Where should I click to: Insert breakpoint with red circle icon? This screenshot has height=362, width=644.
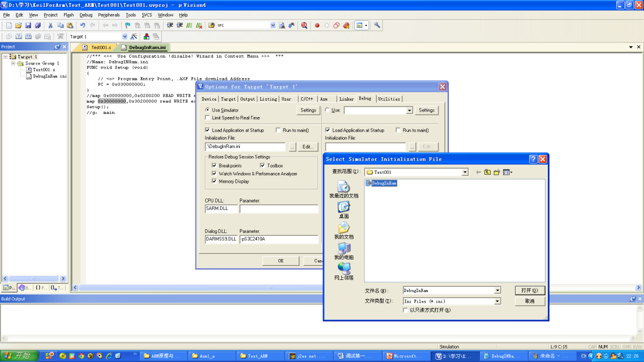click(x=317, y=25)
